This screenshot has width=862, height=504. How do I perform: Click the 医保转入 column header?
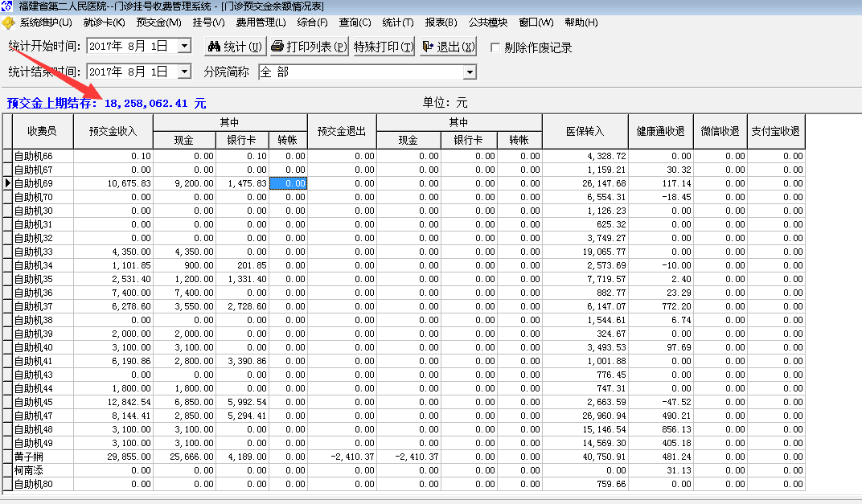pyautogui.click(x=585, y=131)
